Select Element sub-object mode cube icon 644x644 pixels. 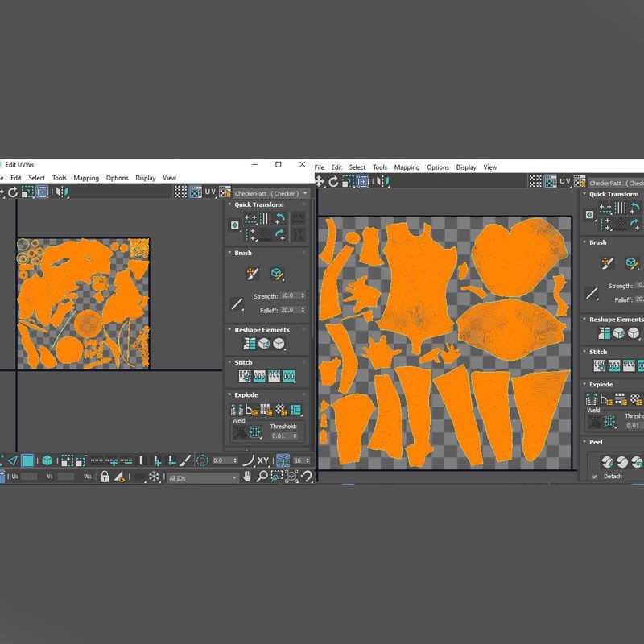point(47,460)
